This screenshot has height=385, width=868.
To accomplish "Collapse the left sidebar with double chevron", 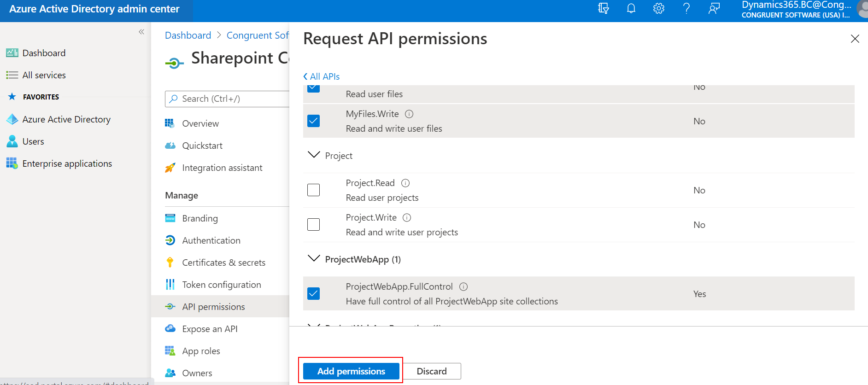I will pos(141,32).
